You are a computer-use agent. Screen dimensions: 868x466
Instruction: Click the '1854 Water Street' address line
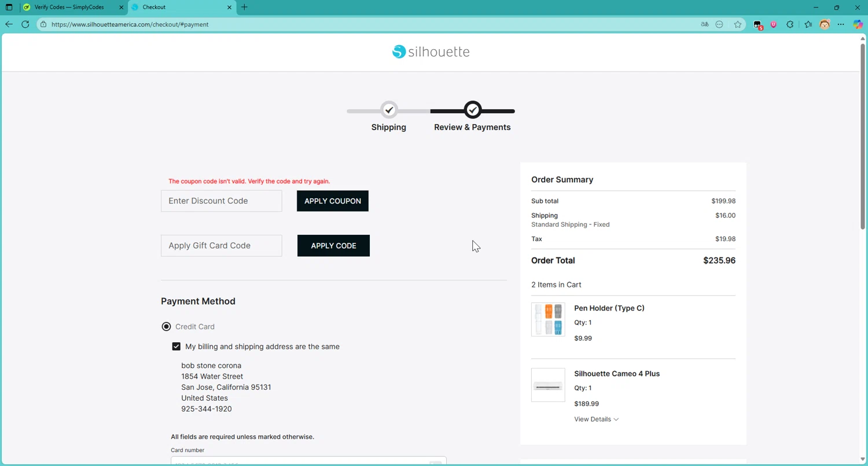[212, 376]
